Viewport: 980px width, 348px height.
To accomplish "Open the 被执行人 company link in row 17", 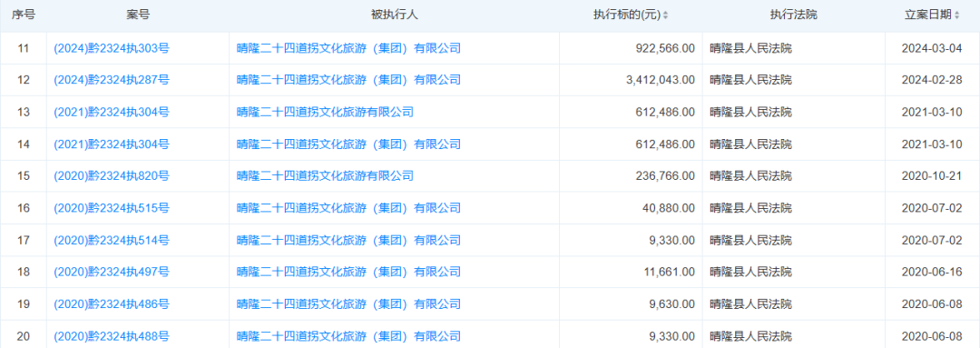I will (x=348, y=241).
